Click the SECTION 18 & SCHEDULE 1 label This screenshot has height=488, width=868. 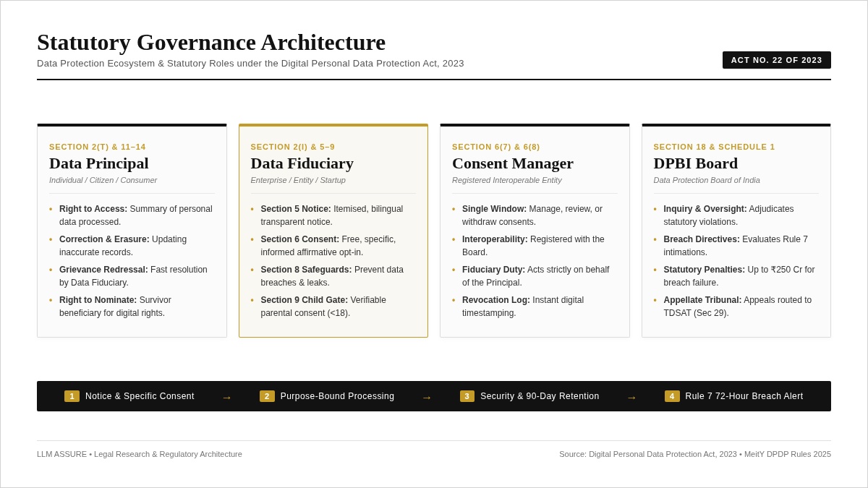715,147
